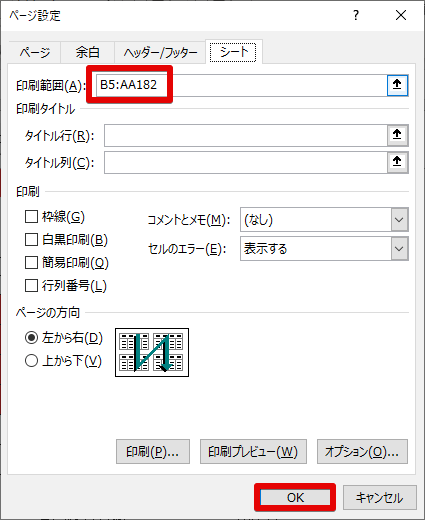Enable the 白黒印刷(B) checkbox
425x520 pixels.
31,240
